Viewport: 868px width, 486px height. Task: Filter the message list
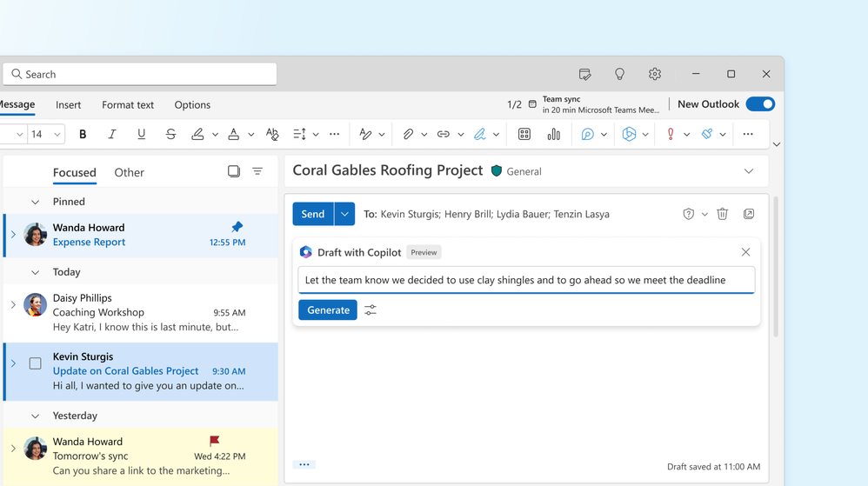pyautogui.click(x=257, y=171)
